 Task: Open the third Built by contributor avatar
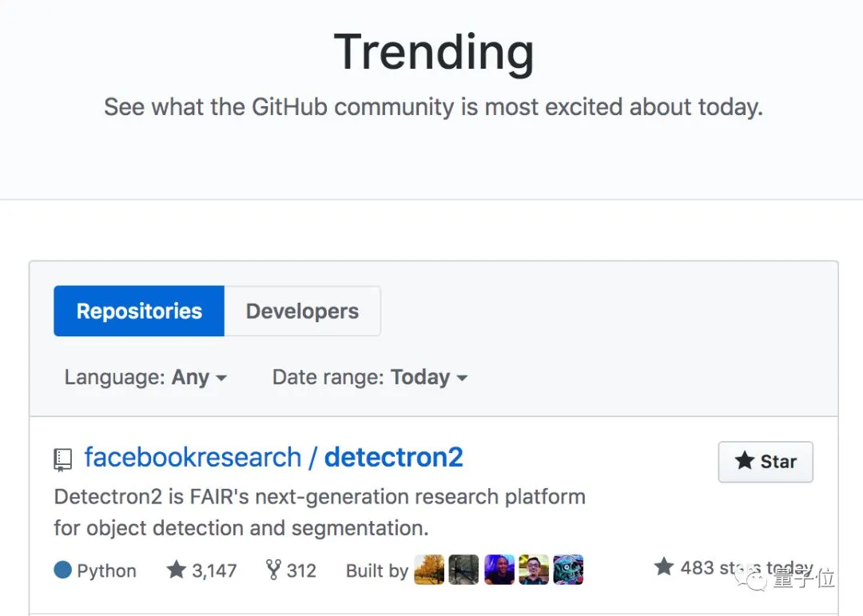point(499,570)
